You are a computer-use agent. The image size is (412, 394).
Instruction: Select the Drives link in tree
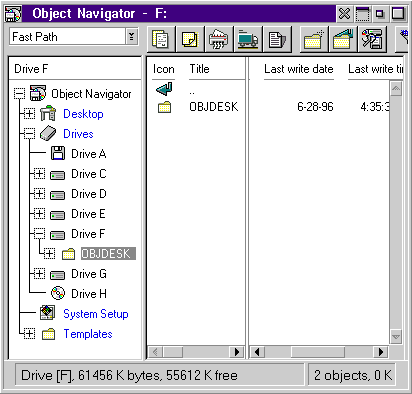coord(78,134)
